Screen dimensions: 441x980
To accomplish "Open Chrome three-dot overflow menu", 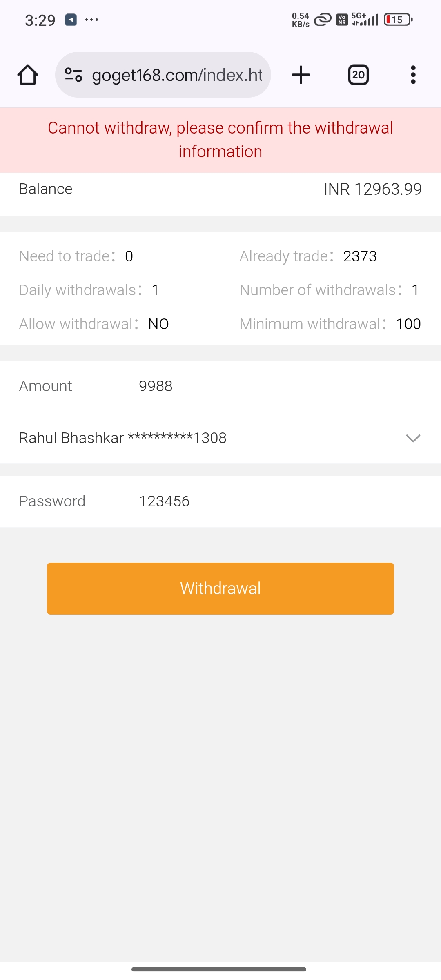I will tap(413, 75).
